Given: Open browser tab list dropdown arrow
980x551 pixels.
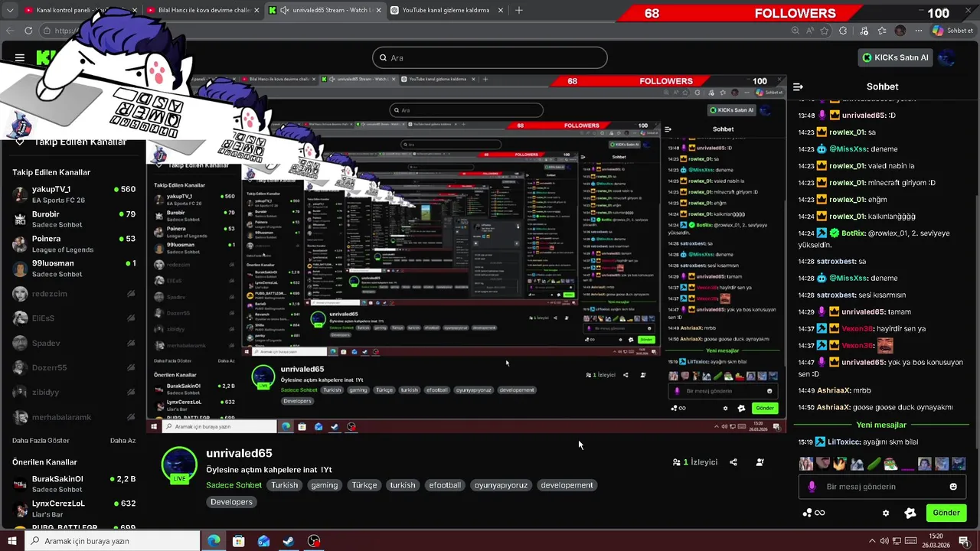Looking at the screenshot, I should pyautogui.click(x=10, y=11).
